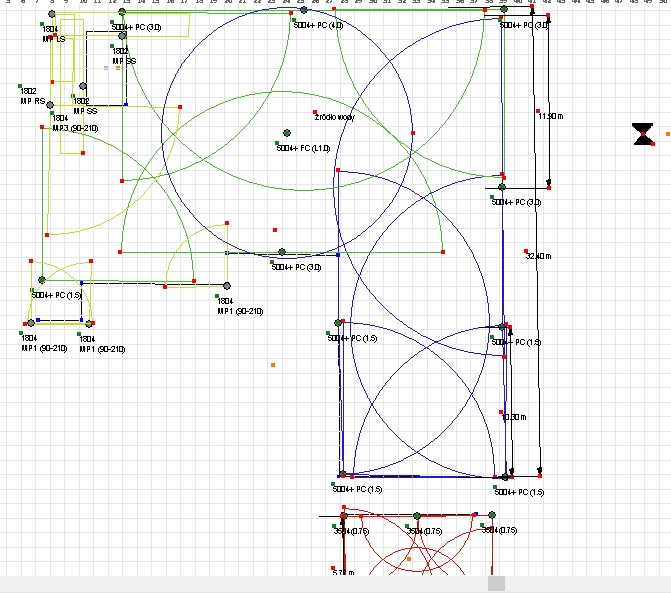Select the middle 3504 (0.75) sprinkler head
The image size is (671, 593).
(x=417, y=516)
